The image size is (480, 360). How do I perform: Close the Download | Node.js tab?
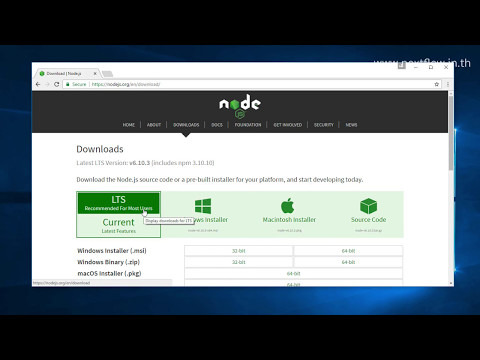[x=95, y=73]
